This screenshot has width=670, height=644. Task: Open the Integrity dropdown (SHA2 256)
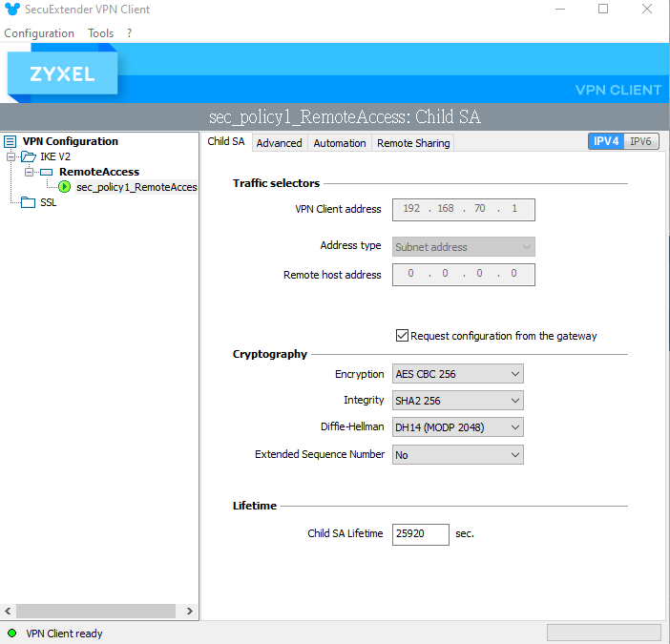[457, 401]
